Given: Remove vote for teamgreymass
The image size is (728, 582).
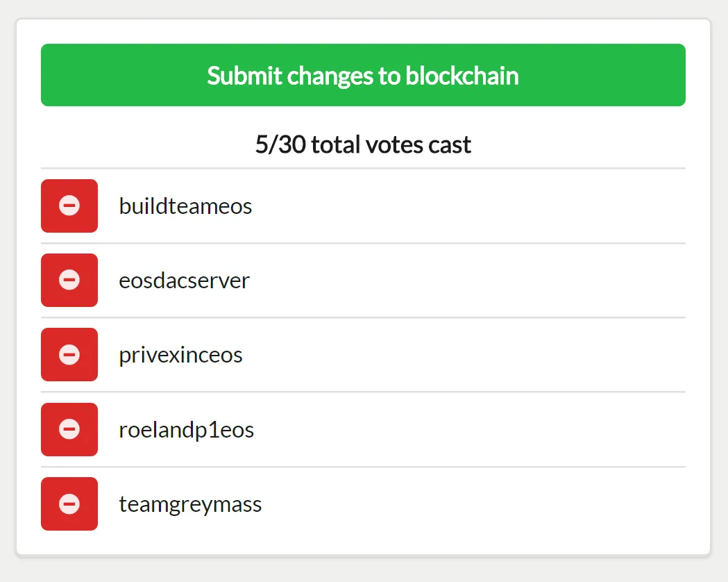Looking at the screenshot, I should click(69, 504).
